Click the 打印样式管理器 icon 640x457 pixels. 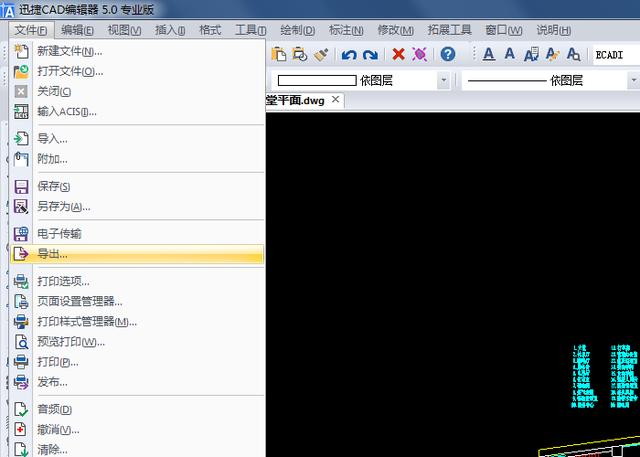21,322
